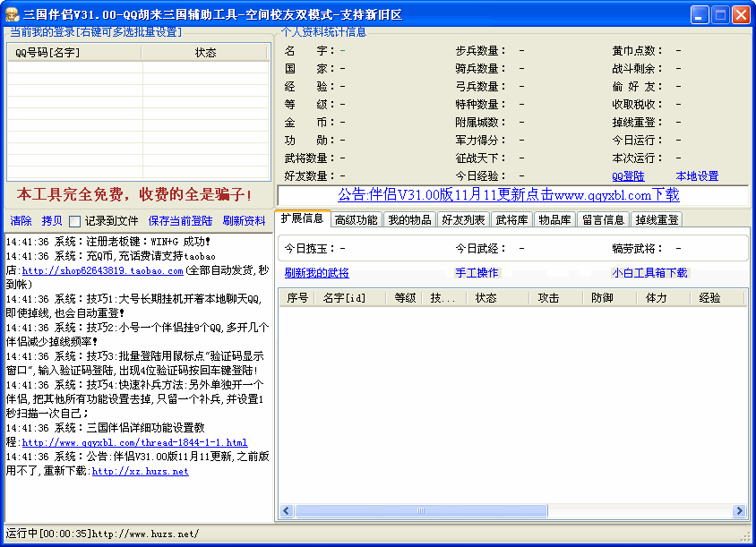Open the shop62643819.taobao.com link in log
Viewport: 756px width, 547px height.
[102, 270]
